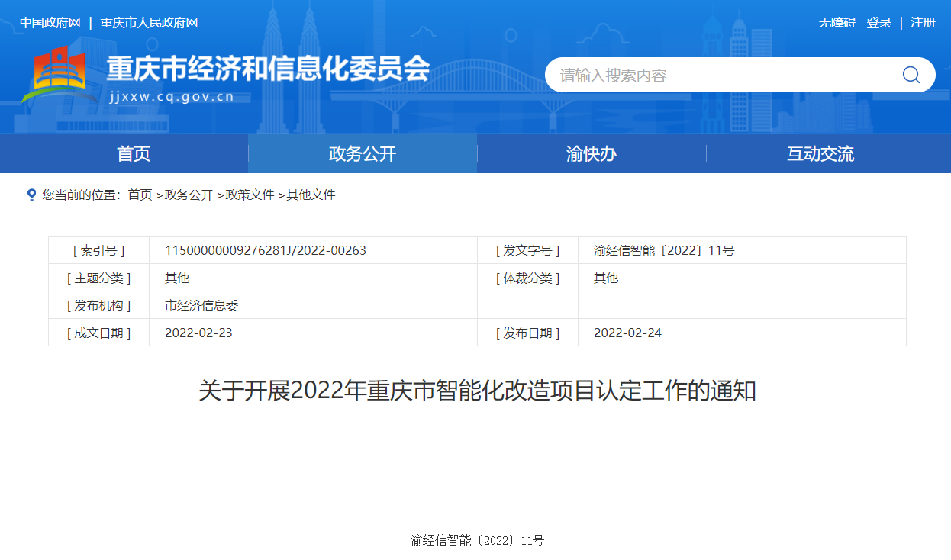Open 政策文件 in the breadcrumb
The image size is (951, 560).
click(x=250, y=195)
